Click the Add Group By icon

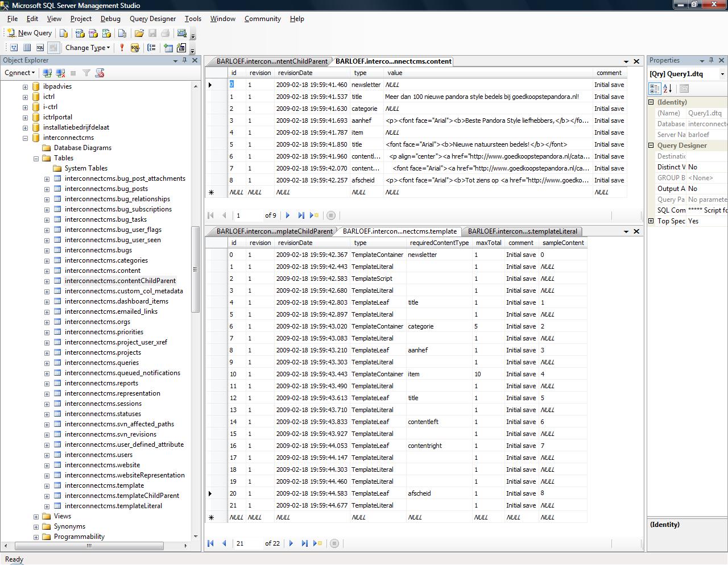[x=151, y=48]
